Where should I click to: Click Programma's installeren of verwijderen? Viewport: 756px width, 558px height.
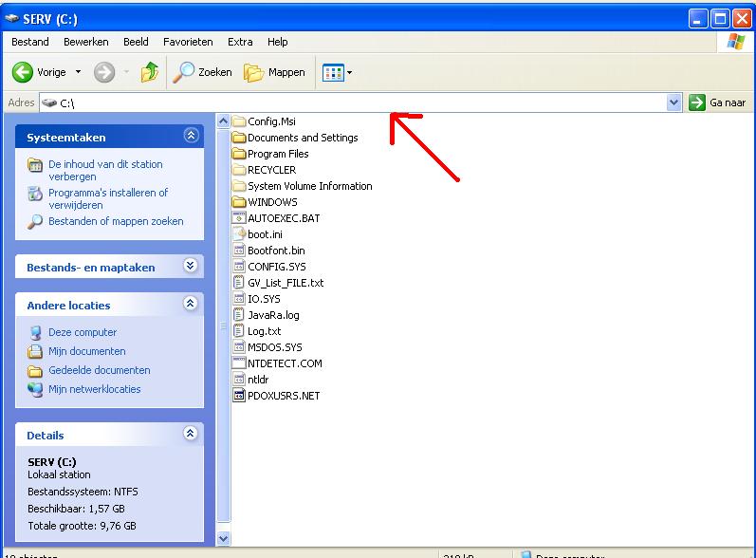pos(108,198)
